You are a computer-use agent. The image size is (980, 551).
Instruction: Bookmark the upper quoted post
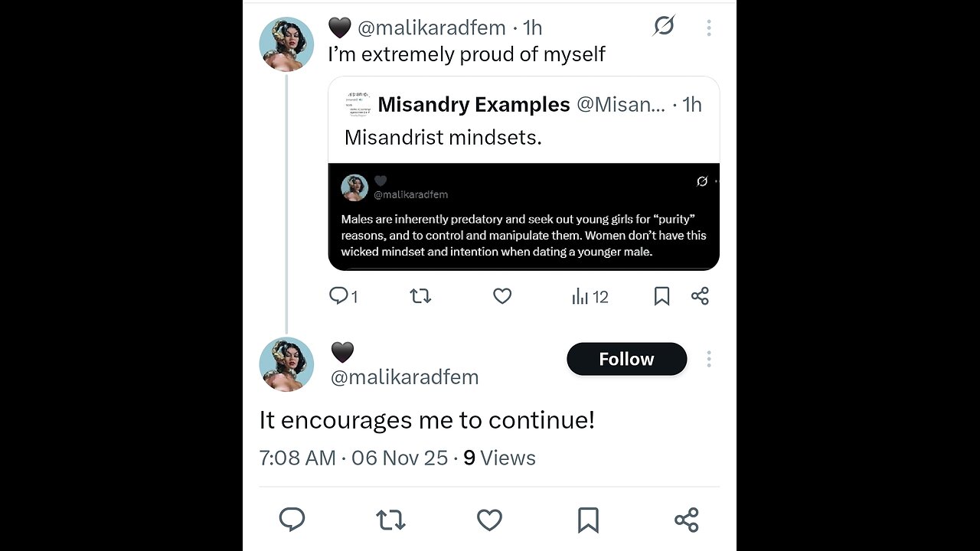[x=661, y=296]
